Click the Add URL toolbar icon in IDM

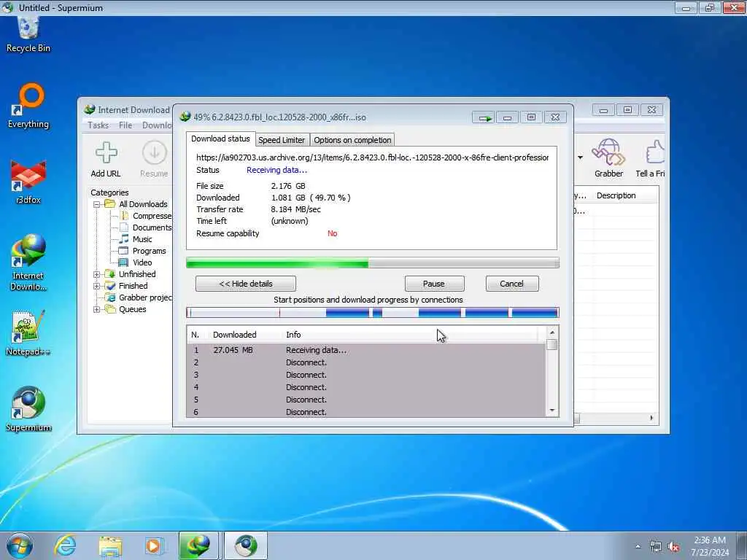106,160
